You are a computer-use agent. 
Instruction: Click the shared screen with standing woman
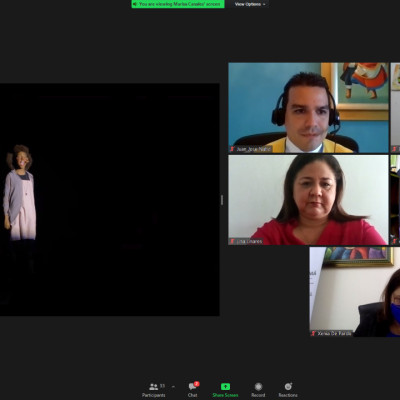pos(110,200)
